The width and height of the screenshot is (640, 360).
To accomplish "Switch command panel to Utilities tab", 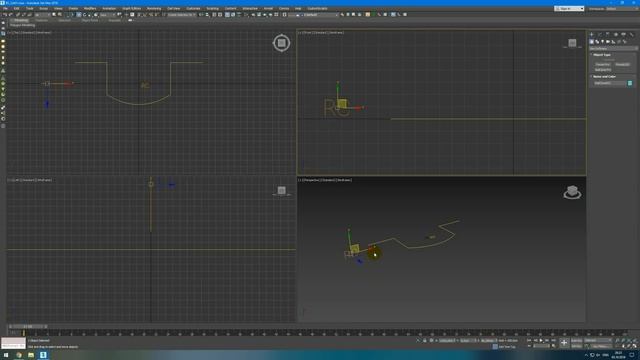I will [x=631, y=34].
